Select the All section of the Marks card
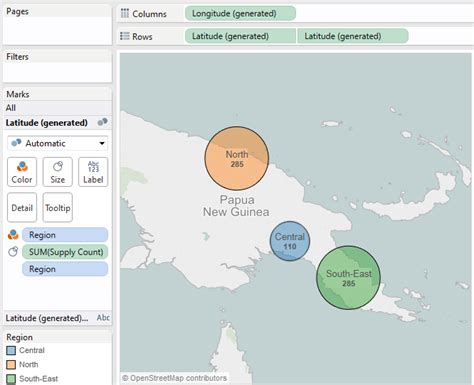Viewport: 474px width, 385px height. coord(57,108)
